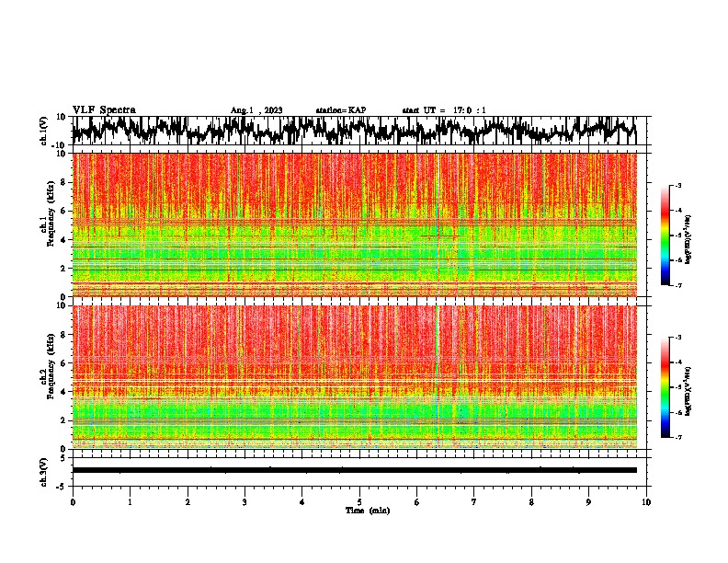Select the date text "Aug.1 , 2023"
This screenshot has height=563, width=728.
tap(256, 110)
